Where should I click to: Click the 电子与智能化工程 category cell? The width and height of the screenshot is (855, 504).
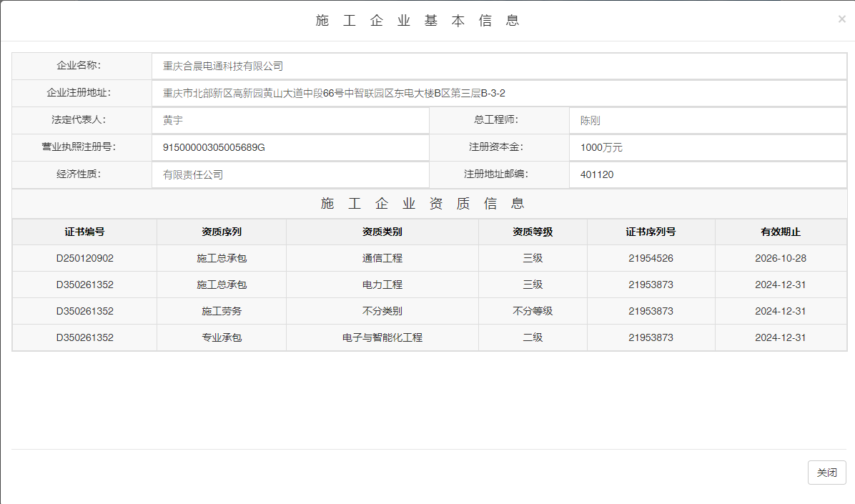pyautogui.click(x=382, y=337)
